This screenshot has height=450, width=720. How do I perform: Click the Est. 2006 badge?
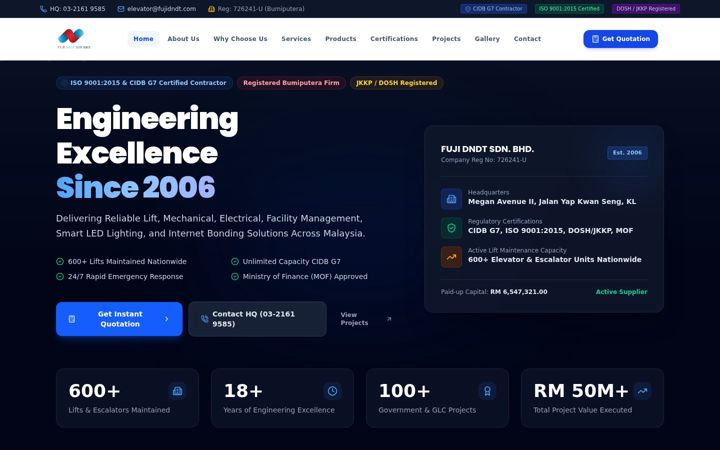(x=627, y=153)
